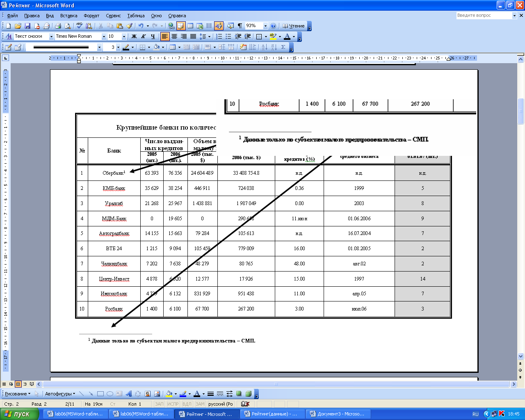
Task: Click the font color A swatch
Action: click(287, 37)
